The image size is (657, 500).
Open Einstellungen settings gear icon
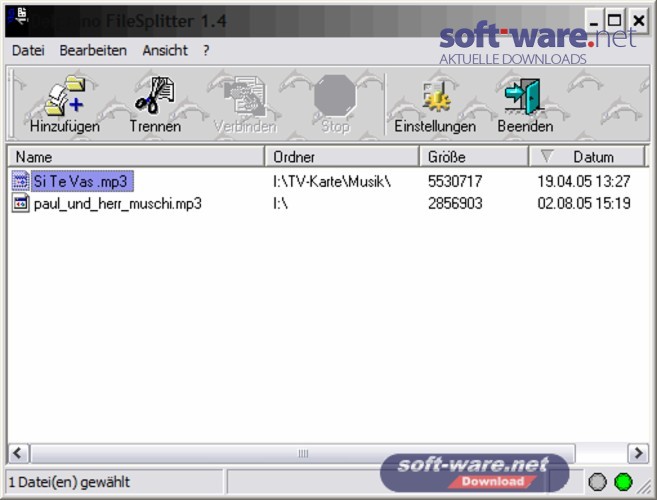[x=436, y=96]
